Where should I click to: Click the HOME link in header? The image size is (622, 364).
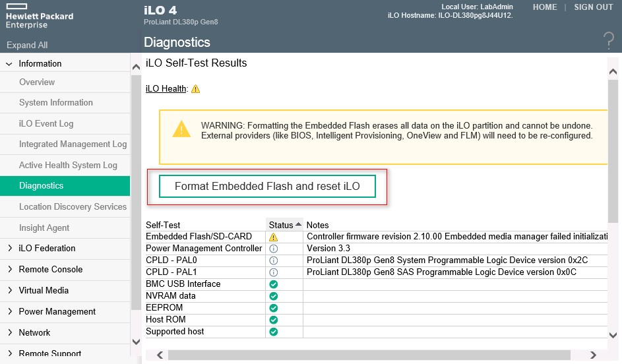(544, 7)
